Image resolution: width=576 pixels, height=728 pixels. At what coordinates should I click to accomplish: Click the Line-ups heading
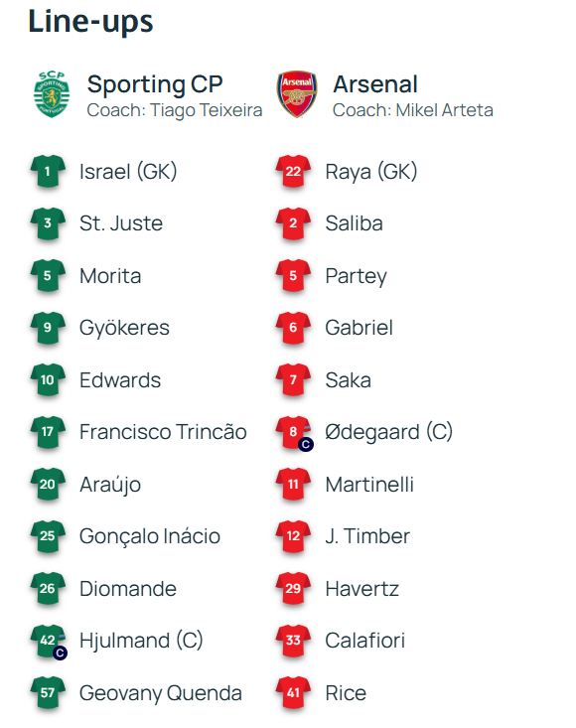90,22
